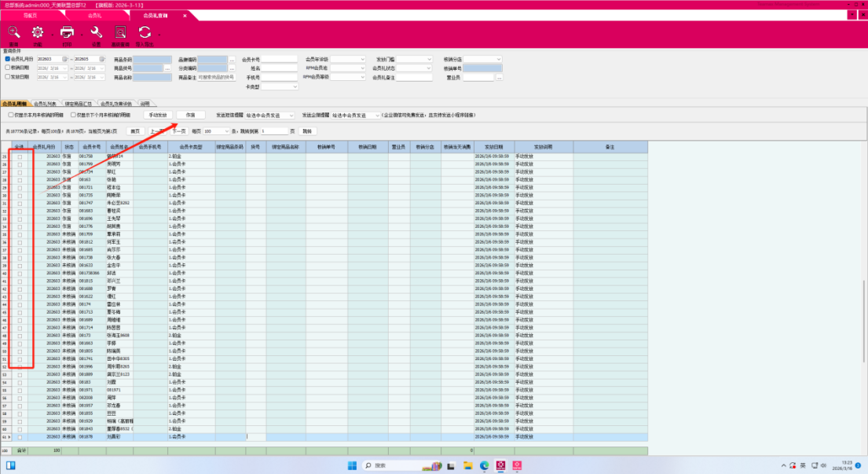
Task: Click the 查询 magnifier toolbar icon
Action: point(13,32)
